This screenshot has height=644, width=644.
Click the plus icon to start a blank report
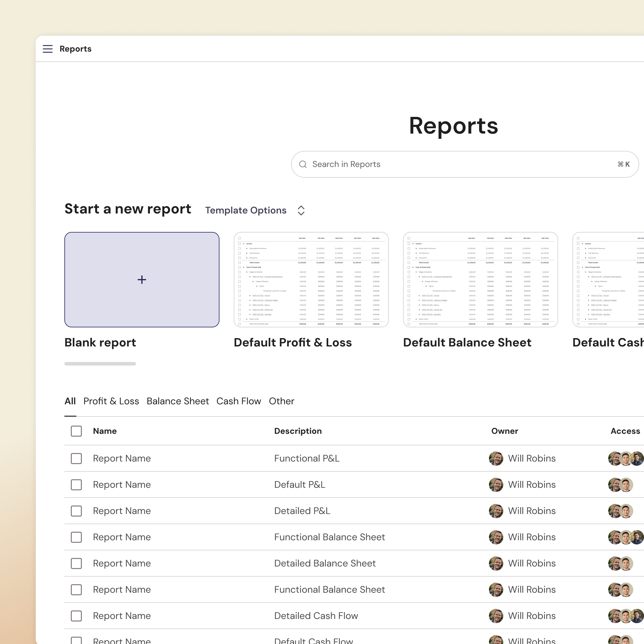coord(142,280)
